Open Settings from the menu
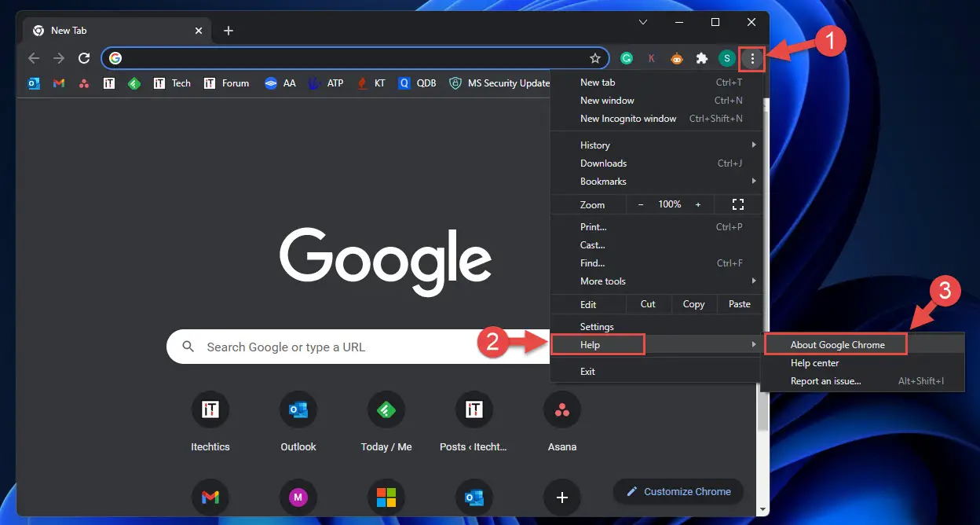 point(655,327)
